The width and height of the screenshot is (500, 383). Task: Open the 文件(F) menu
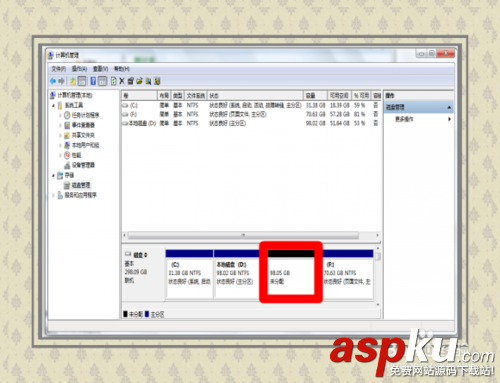(x=58, y=69)
